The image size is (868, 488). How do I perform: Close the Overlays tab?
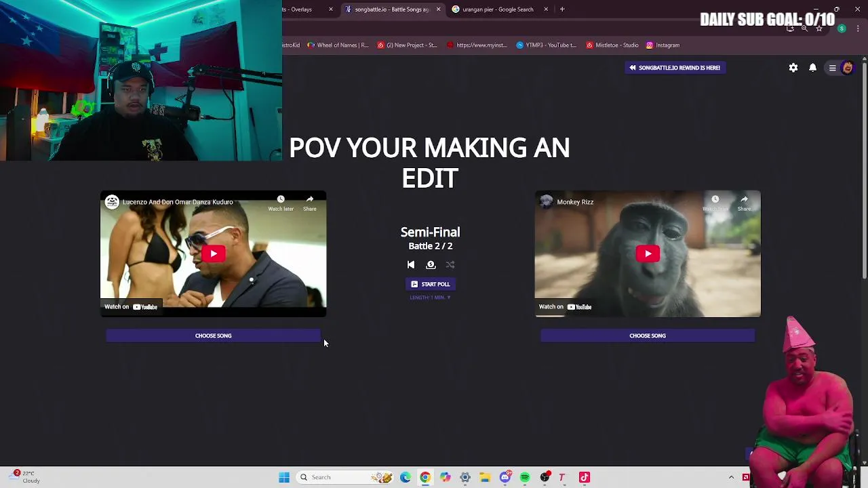coord(331,9)
